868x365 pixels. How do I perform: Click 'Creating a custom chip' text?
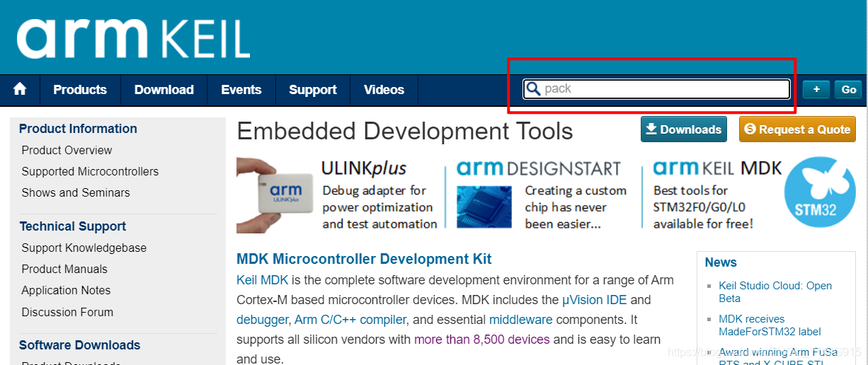click(576, 207)
